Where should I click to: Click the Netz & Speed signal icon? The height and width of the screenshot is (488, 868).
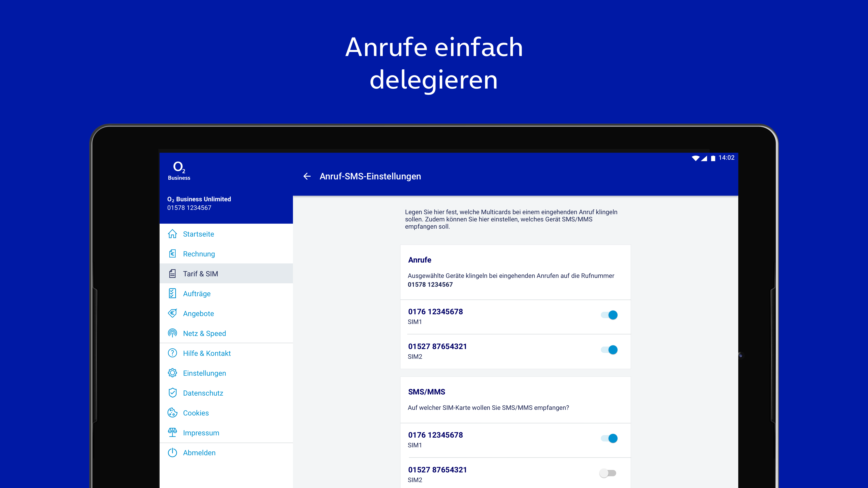tap(172, 333)
